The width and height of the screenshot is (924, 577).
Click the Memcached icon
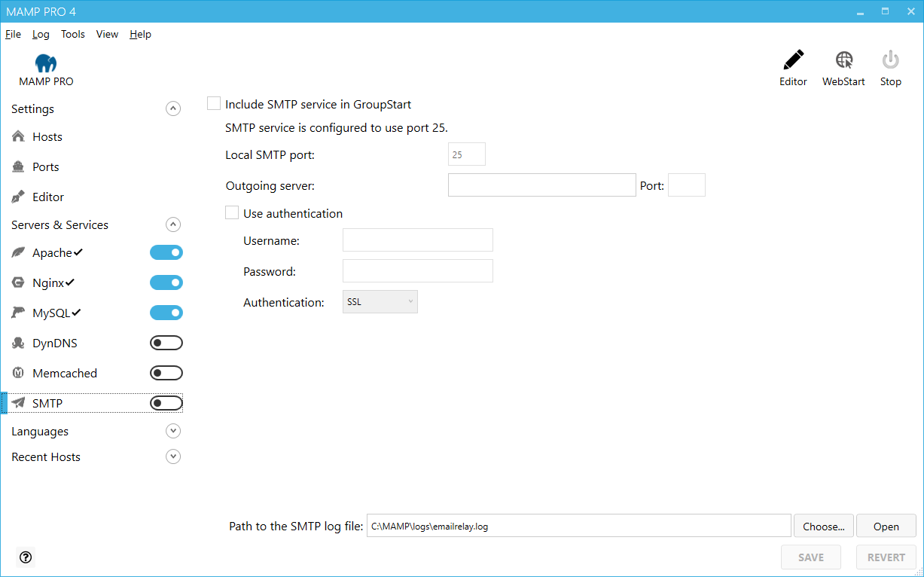(x=19, y=373)
